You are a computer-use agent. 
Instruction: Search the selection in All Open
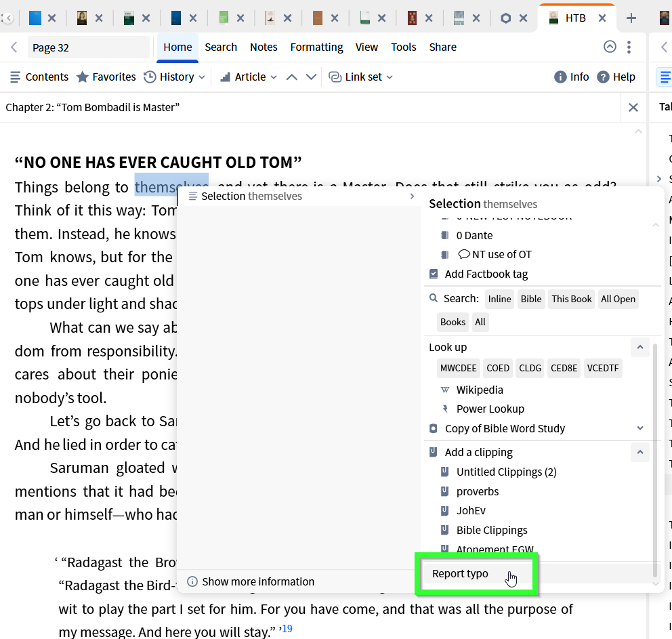[x=618, y=299]
